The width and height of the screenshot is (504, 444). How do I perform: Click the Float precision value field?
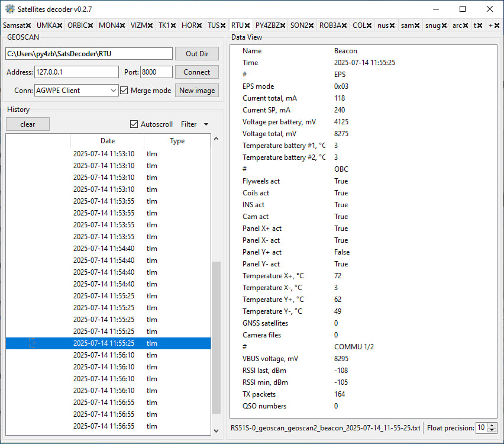(482, 427)
